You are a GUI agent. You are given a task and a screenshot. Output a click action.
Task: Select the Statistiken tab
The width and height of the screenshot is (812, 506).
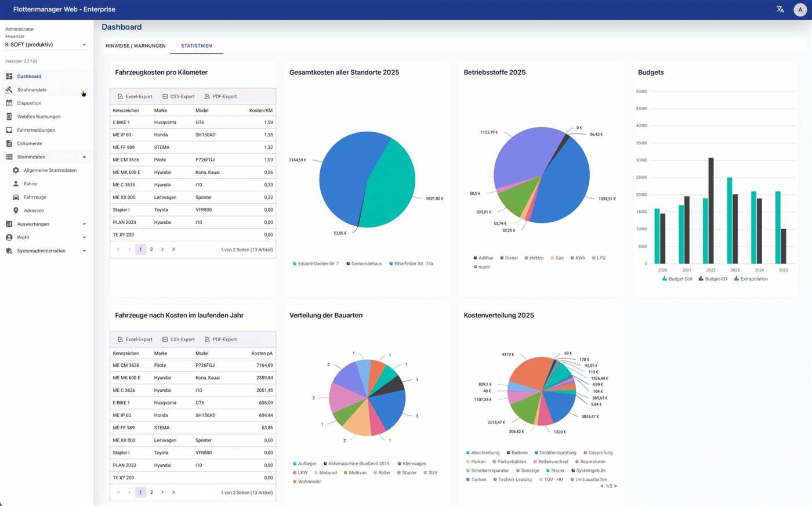pyautogui.click(x=196, y=46)
